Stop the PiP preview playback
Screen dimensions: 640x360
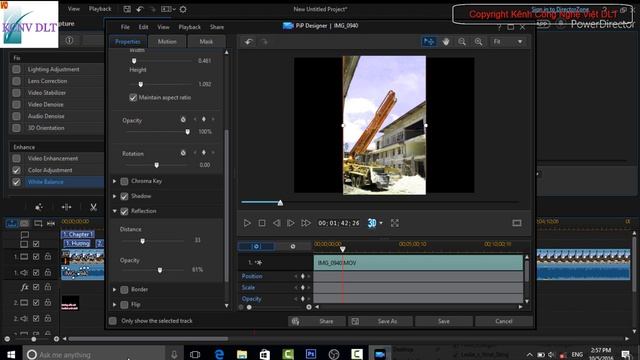(262, 223)
